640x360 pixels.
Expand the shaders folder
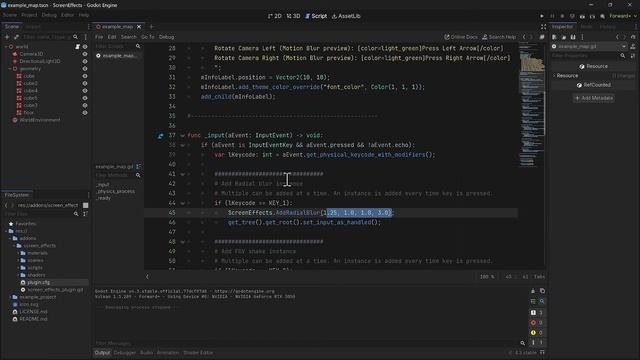(x=18, y=275)
